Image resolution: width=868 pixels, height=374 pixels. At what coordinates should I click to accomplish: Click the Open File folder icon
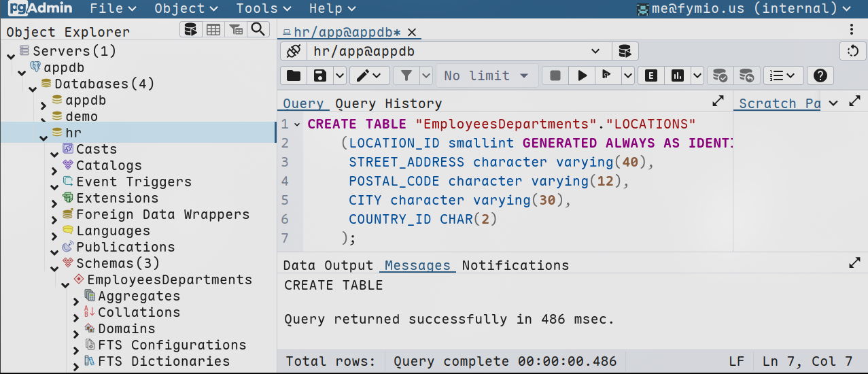[293, 75]
